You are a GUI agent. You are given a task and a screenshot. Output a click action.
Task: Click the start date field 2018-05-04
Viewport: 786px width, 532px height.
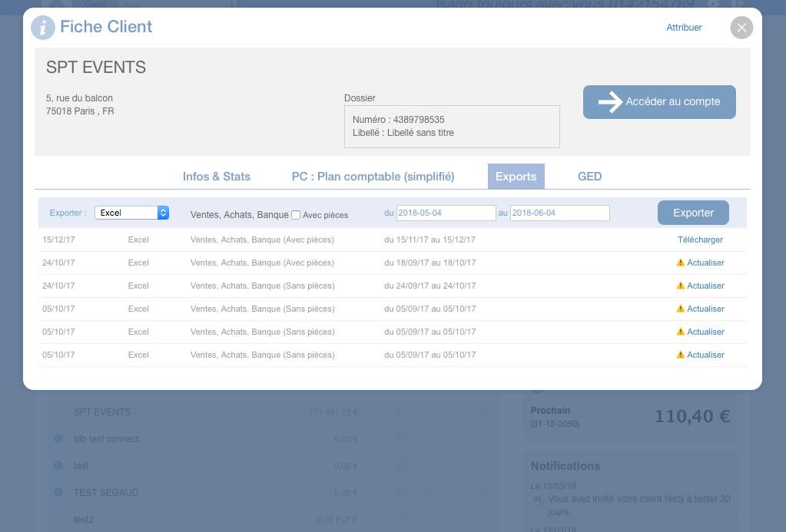(446, 213)
